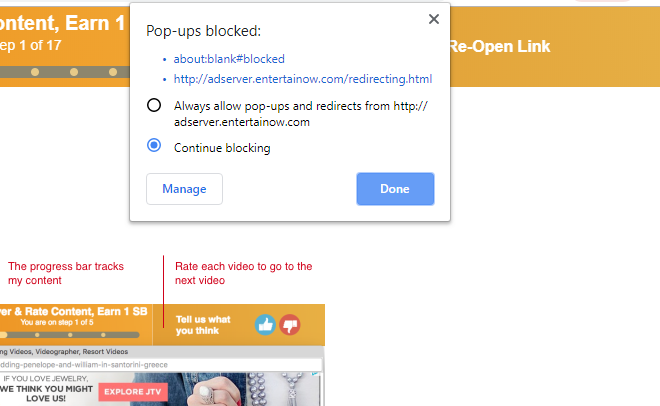The width and height of the screenshot is (660, 406).
Task: Open the about:blank#blocked link
Action: (x=229, y=59)
